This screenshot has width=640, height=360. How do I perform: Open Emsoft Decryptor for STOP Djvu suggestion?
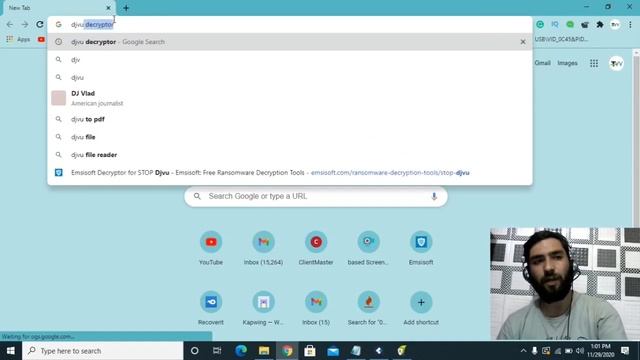coord(290,173)
